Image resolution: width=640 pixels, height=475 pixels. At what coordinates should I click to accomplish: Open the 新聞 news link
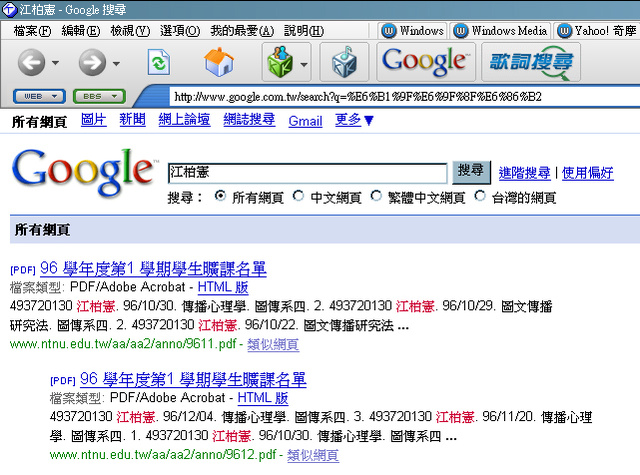[132, 120]
